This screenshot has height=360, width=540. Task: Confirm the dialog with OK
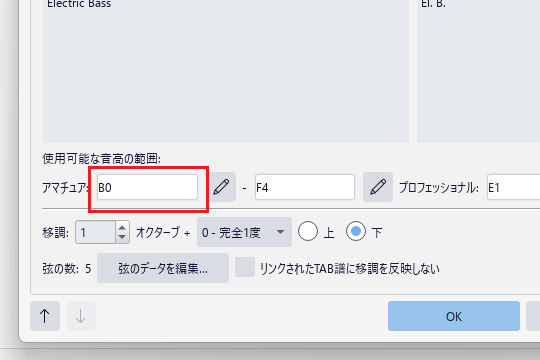pos(454,316)
